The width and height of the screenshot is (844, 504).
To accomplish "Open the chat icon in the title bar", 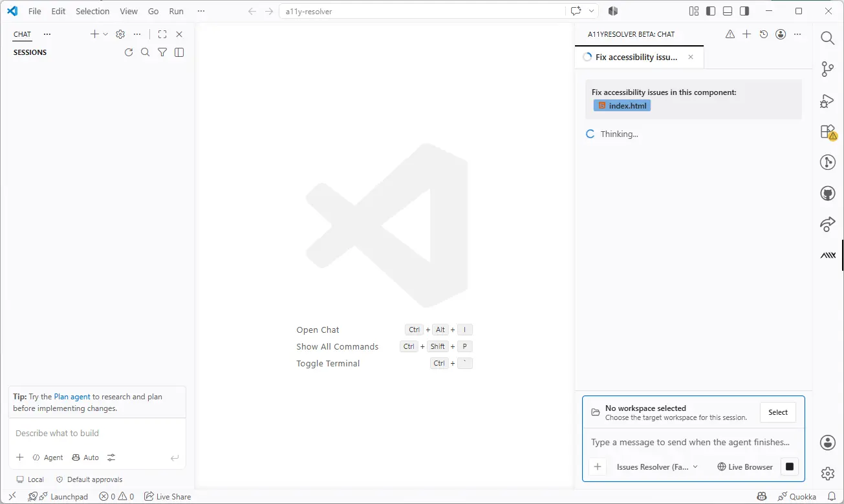I will click(x=576, y=11).
